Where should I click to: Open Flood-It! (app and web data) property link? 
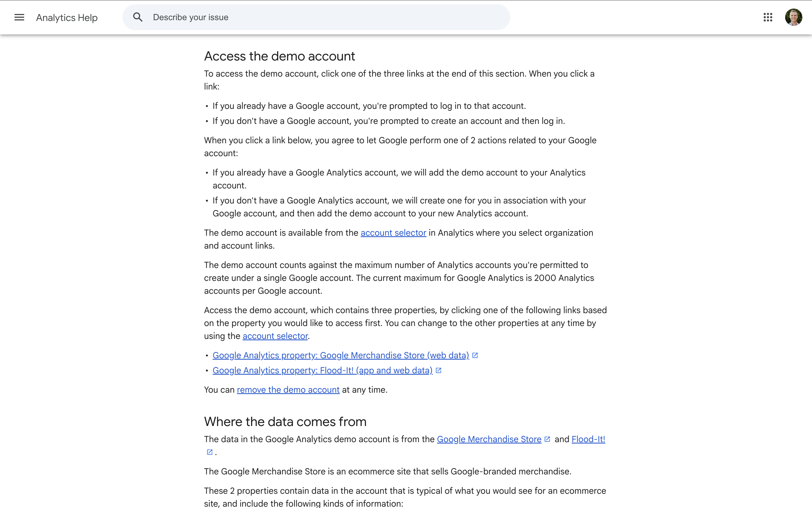pos(322,370)
